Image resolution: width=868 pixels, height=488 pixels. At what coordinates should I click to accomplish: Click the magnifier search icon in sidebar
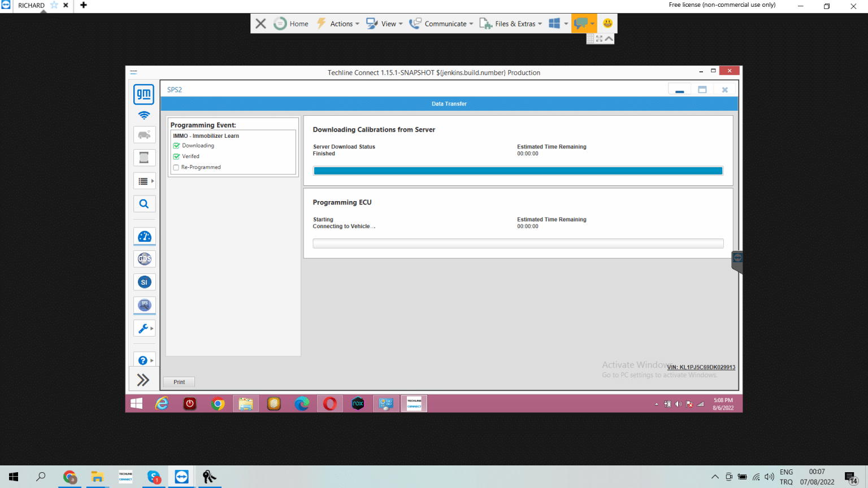click(x=144, y=204)
